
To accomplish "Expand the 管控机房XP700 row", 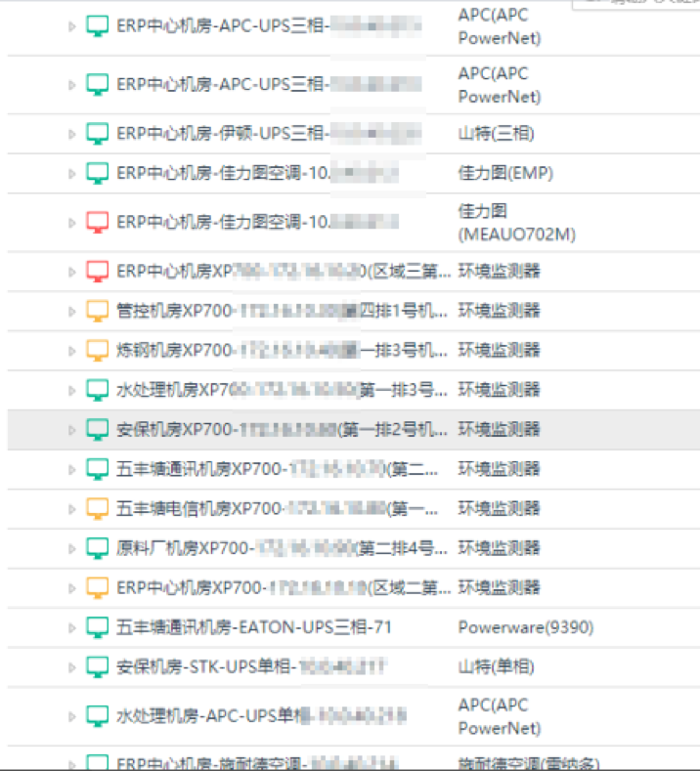I will pos(71,312).
